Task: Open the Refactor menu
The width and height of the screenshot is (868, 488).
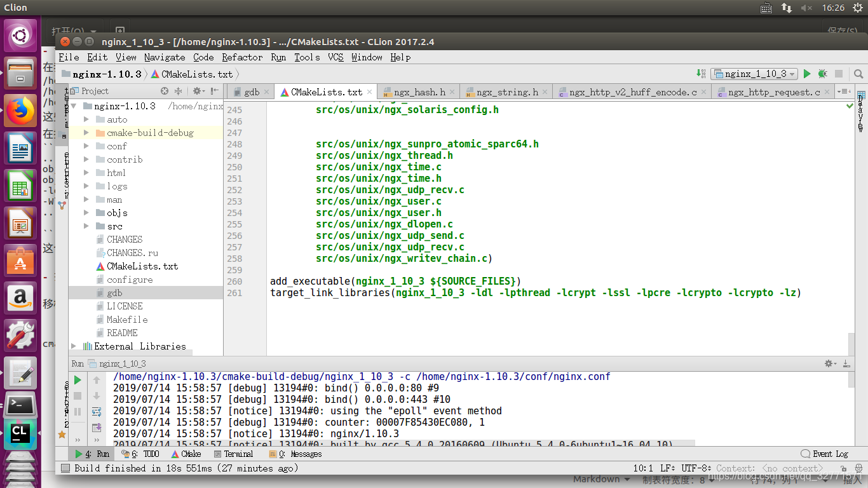Action: coord(242,57)
